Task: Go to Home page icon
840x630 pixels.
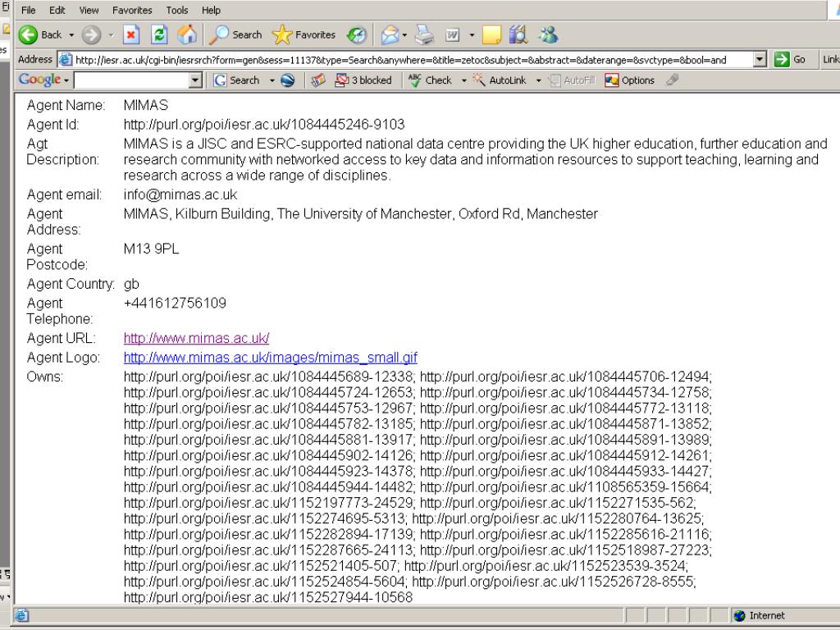Action: point(188,34)
